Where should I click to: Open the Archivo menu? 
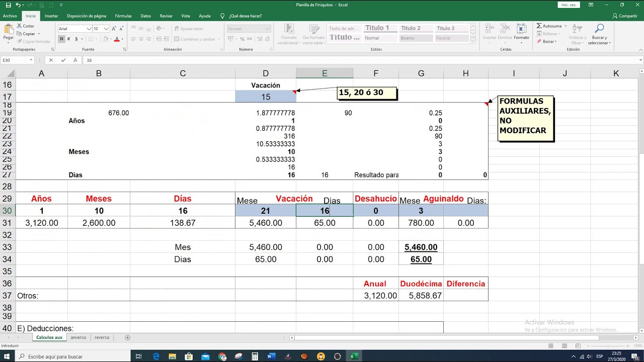click(10, 16)
